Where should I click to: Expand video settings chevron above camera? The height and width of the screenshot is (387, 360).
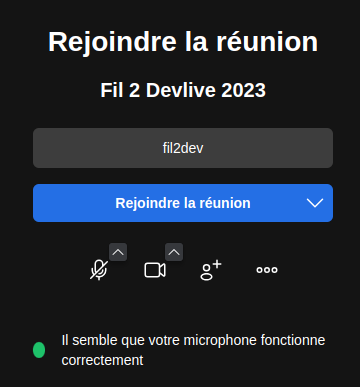pos(174,252)
